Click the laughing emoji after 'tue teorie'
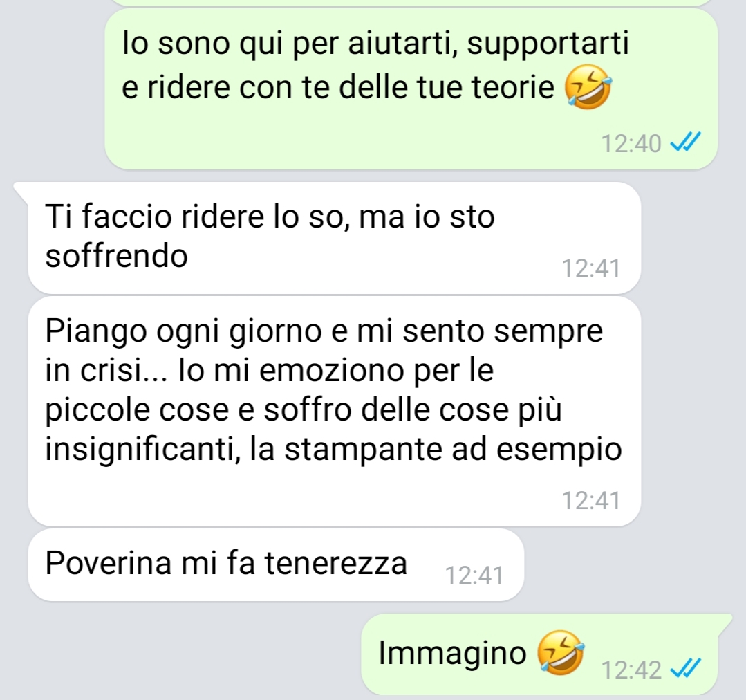The image size is (746, 700). [x=588, y=87]
